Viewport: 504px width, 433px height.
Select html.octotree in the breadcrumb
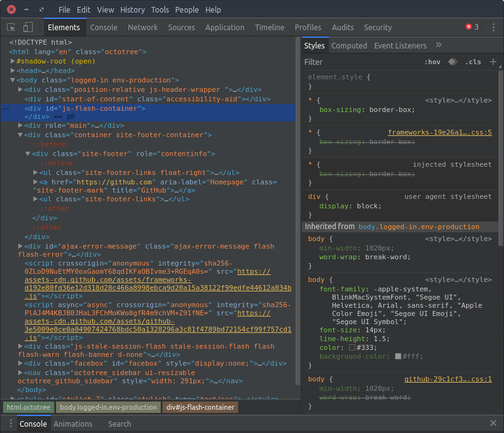click(x=28, y=407)
